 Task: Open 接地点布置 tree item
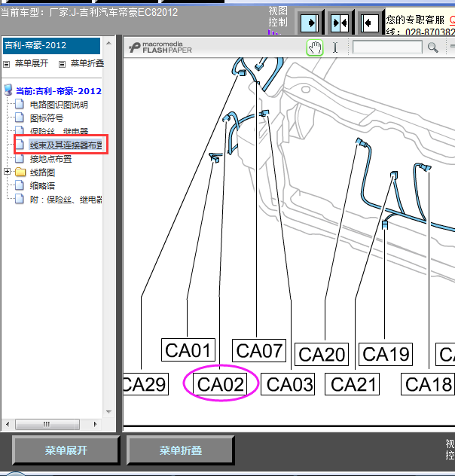50,159
